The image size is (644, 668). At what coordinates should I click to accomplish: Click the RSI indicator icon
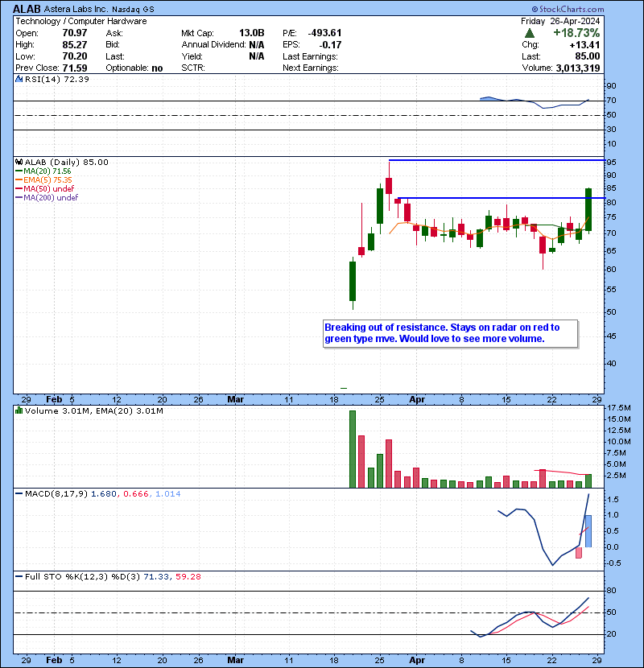(x=19, y=79)
